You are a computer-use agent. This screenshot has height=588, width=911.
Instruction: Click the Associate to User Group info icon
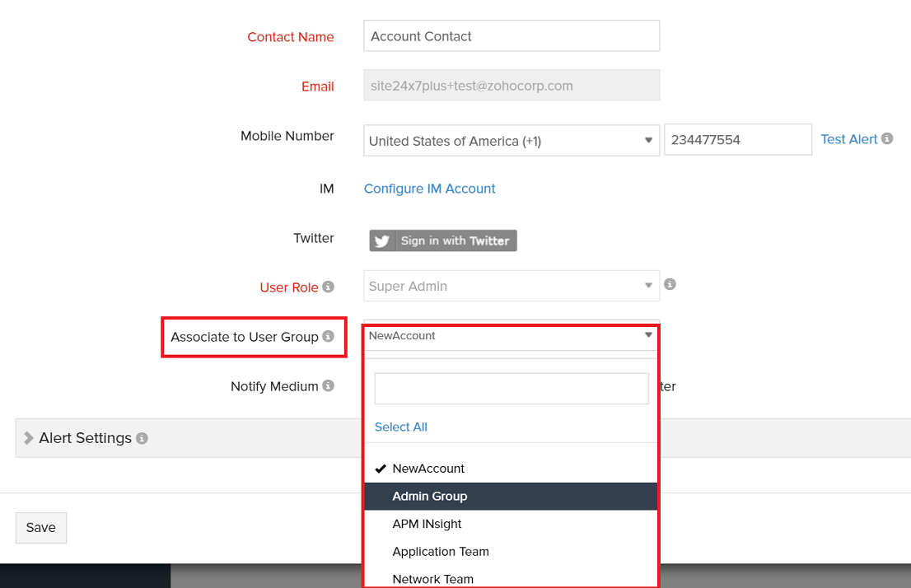[329, 337]
